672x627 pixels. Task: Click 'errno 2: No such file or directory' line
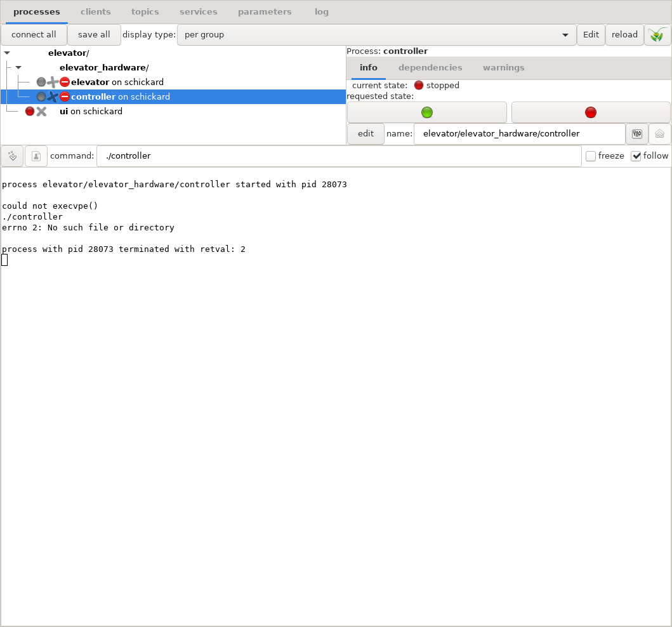tap(88, 228)
